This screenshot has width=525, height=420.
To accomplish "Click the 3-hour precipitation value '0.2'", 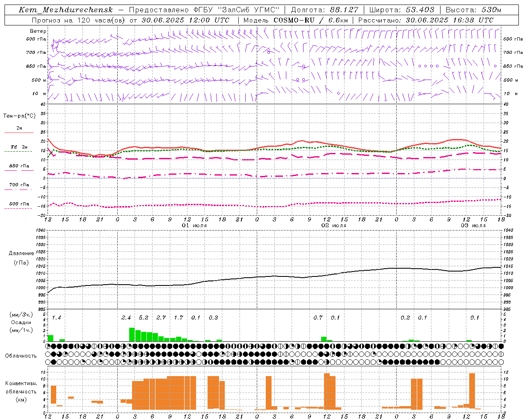I will [405, 317].
